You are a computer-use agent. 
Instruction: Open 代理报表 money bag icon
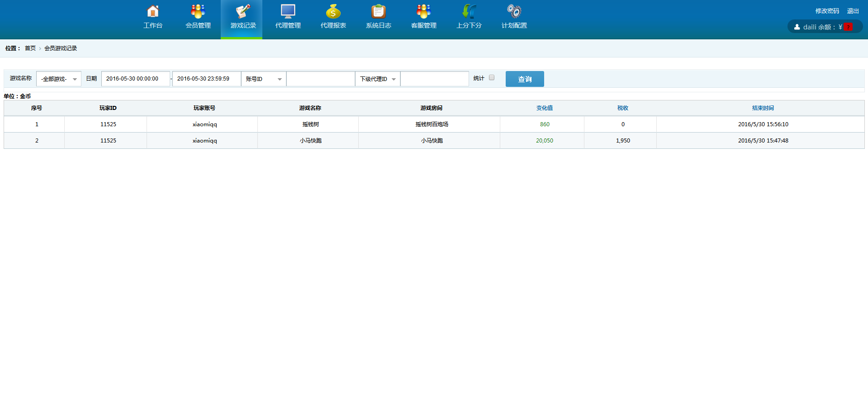333,12
